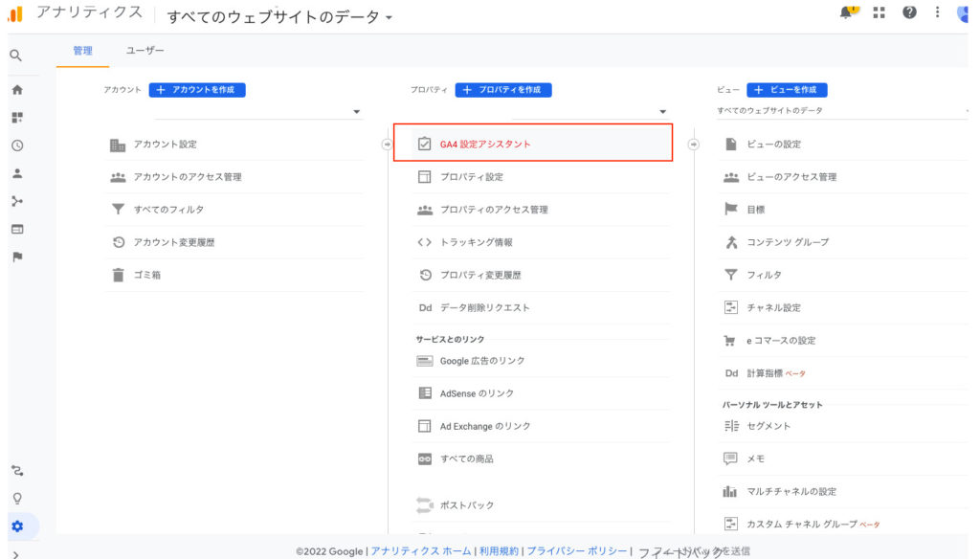Click the アカウントを作成 button
Image resolution: width=980 pixels, height=559 pixels.
(x=197, y=90)
